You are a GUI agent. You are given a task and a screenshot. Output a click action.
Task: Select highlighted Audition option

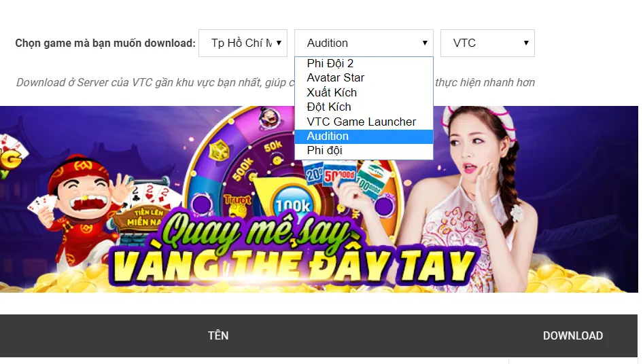[x=364, y=136]
